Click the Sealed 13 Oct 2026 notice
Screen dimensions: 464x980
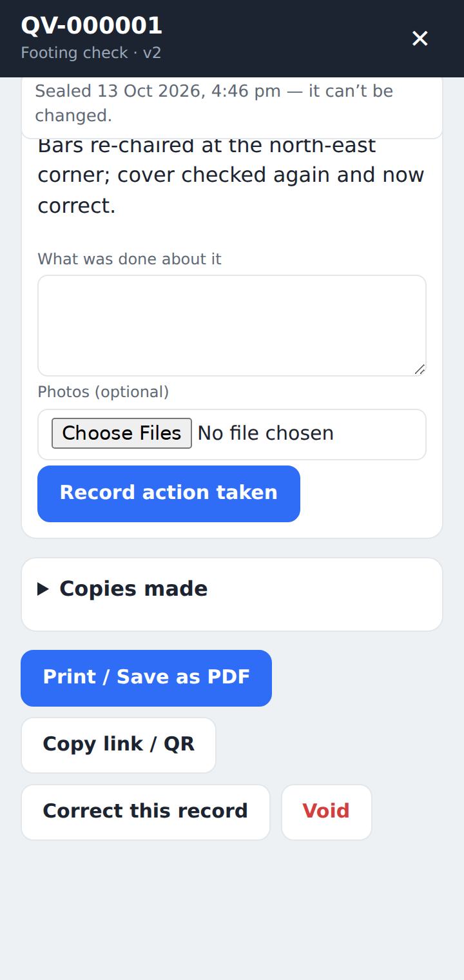232,103
